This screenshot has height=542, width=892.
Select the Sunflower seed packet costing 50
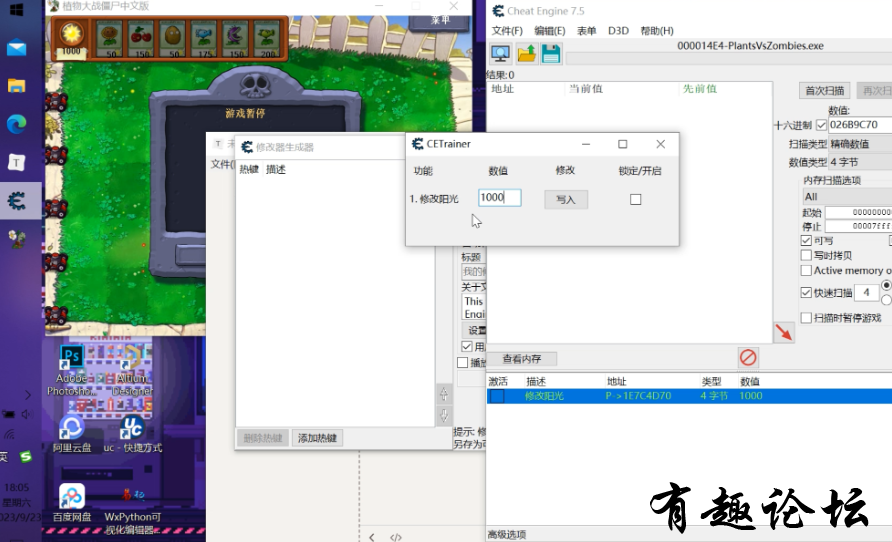point(109,39)
